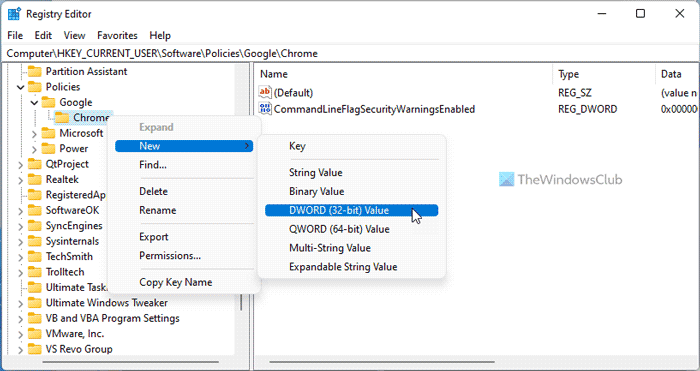
Task: Expand the Sysinternals tree node
Action: click(x=21, y=241)
